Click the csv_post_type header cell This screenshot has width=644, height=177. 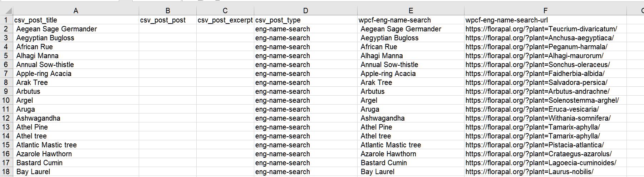[305, 20]
